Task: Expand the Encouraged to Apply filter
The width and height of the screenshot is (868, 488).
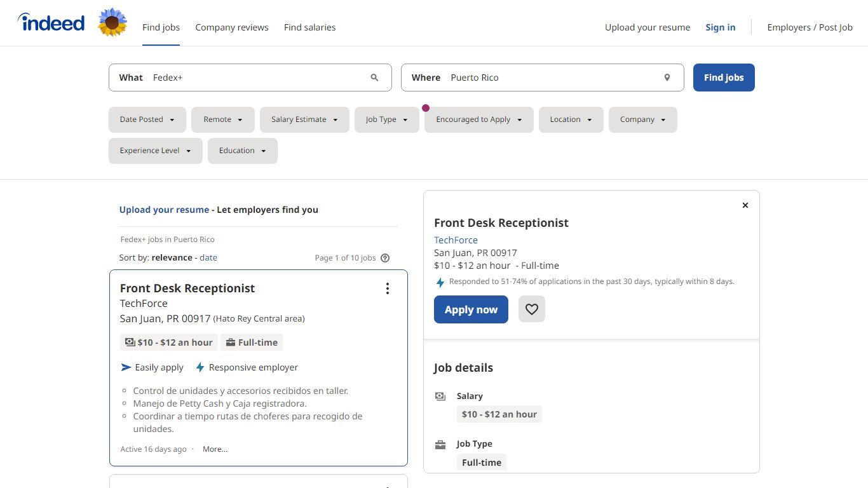Action: [479, 119]
